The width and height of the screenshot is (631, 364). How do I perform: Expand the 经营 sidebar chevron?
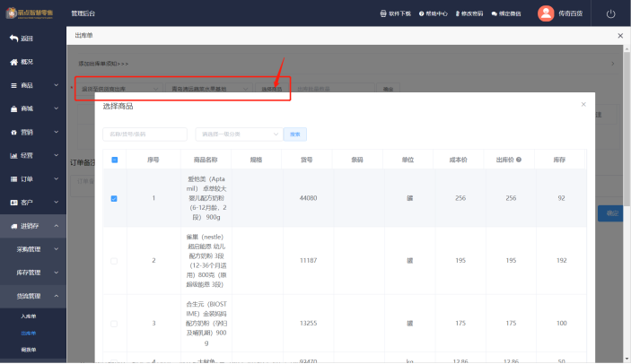coord(57,155)
